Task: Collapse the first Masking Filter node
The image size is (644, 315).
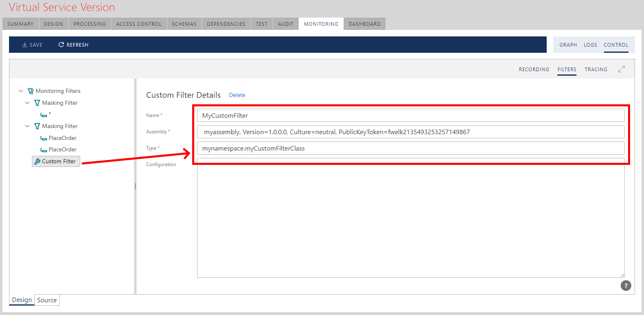Action: pyautogui.click(x=27, y=103)
